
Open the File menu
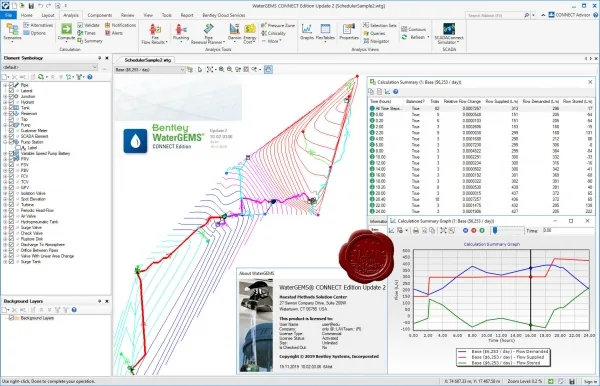tap(8, 15)
